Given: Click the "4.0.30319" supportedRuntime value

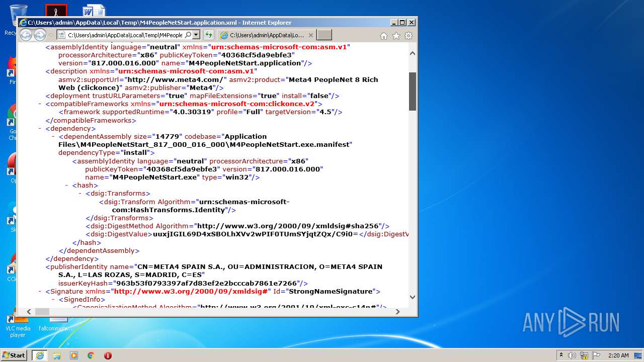Looking at the screenshot, I should click(x=192, y=112).
